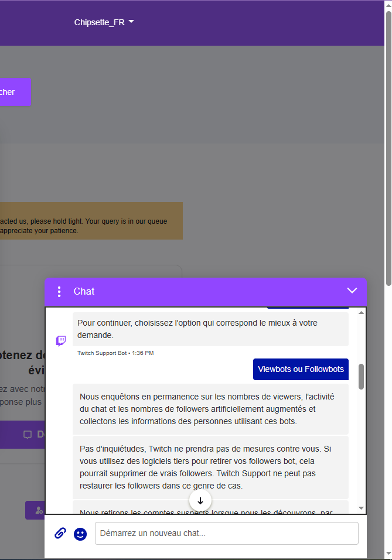
Task: Click chat scrollbar down arrow
Action: click(x=362, y=508)
